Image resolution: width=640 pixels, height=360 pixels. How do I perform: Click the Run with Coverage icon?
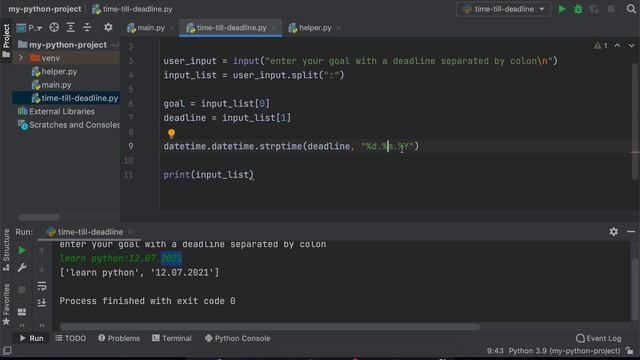[x=594, y=9]
